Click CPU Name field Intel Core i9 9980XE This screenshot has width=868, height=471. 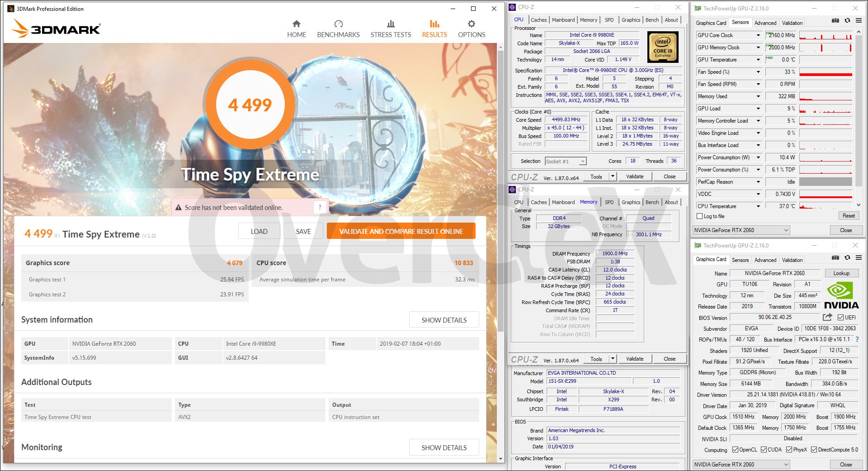592,35
